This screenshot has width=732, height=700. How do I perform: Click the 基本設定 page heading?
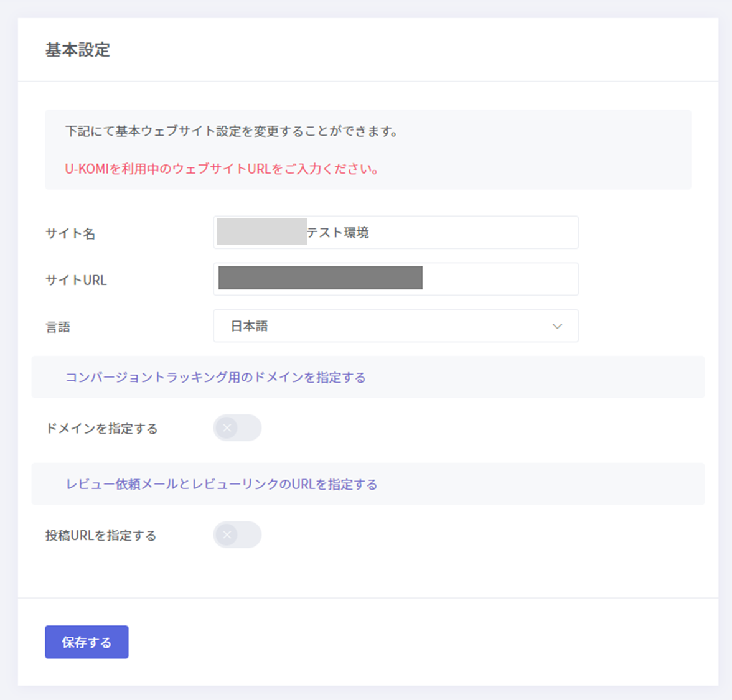(x=78, y=50)
